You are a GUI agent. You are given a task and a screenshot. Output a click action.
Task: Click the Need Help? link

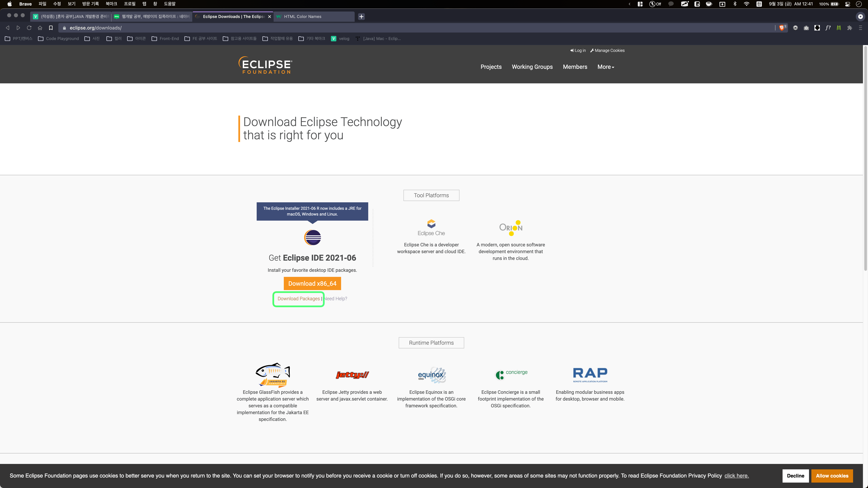tap(335, 298)
